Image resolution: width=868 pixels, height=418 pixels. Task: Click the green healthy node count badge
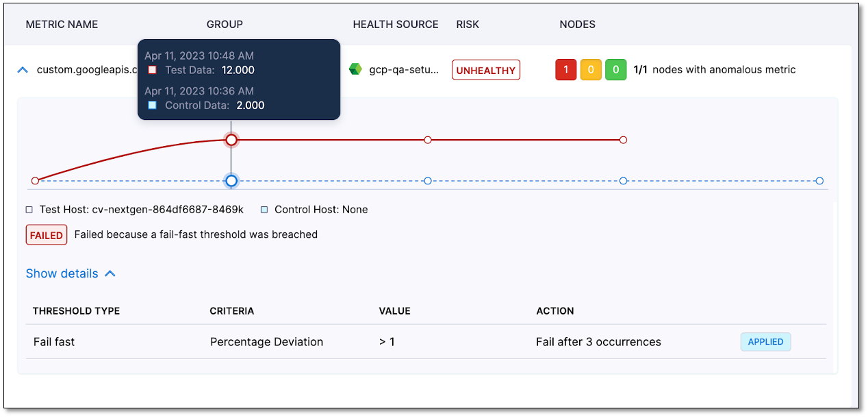click(616, 70)
